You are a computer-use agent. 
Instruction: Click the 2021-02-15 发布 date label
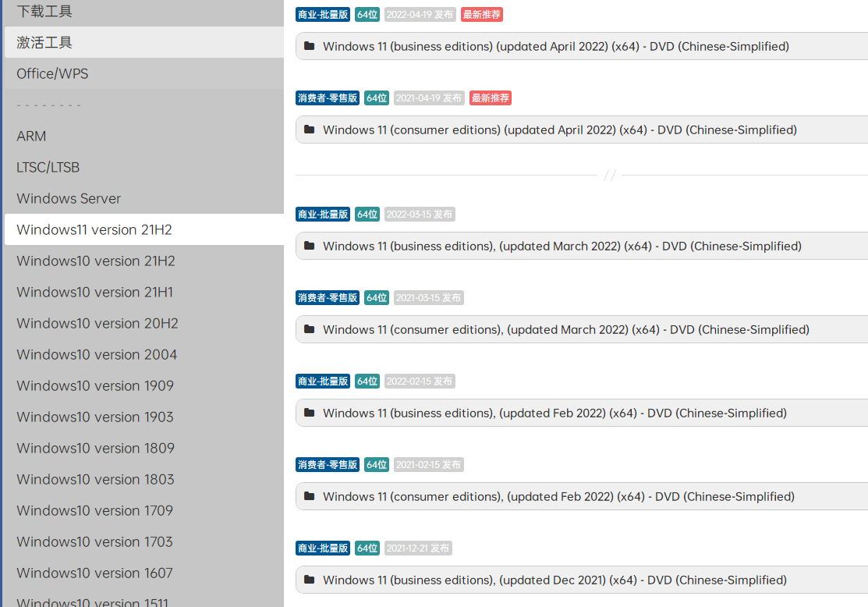428,465
